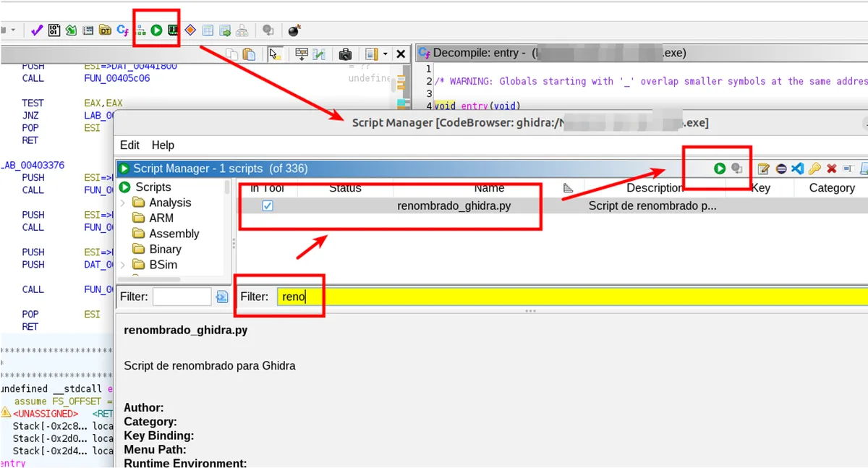Click the bomb icon in main toolbar
The height and width of the screenshot is (468, 868).
tap(294, 30)
